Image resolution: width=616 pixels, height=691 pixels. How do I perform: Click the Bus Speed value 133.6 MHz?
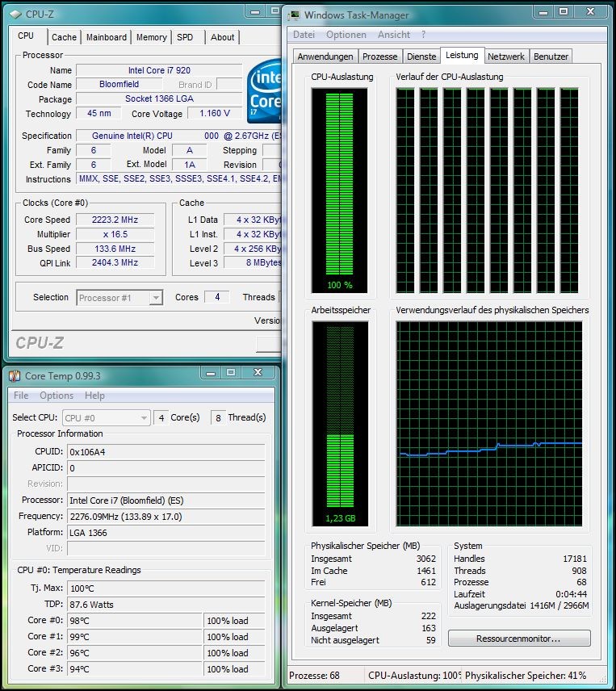(115, 249)
